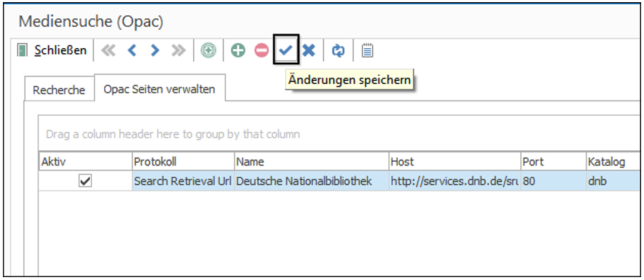Select the http://services.dnb.de host cell
Image resolution: width=644 pixels, height=280 pixels.
click(455, 181)
